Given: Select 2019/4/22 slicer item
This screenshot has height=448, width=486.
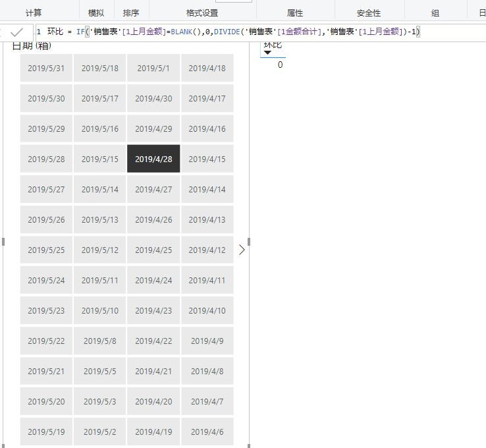Looking at the screenshot, I should click(x=153, y=341).
